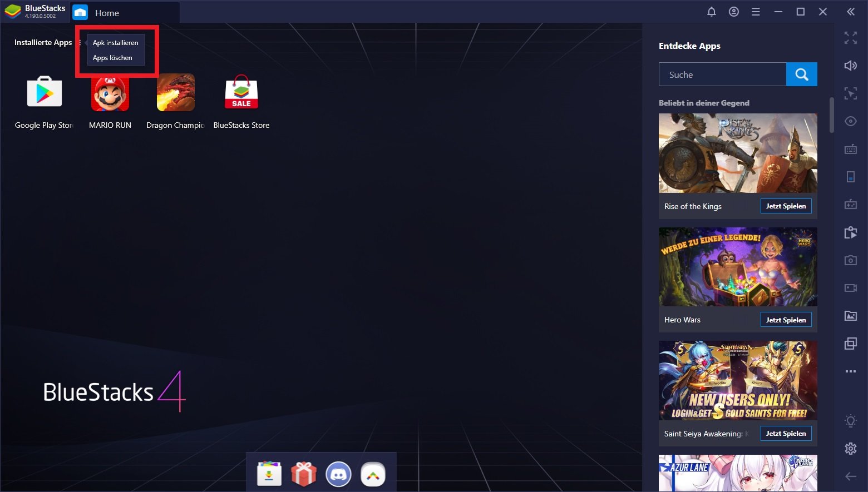Open the Hero Wars banner image

tap(738, 267)
